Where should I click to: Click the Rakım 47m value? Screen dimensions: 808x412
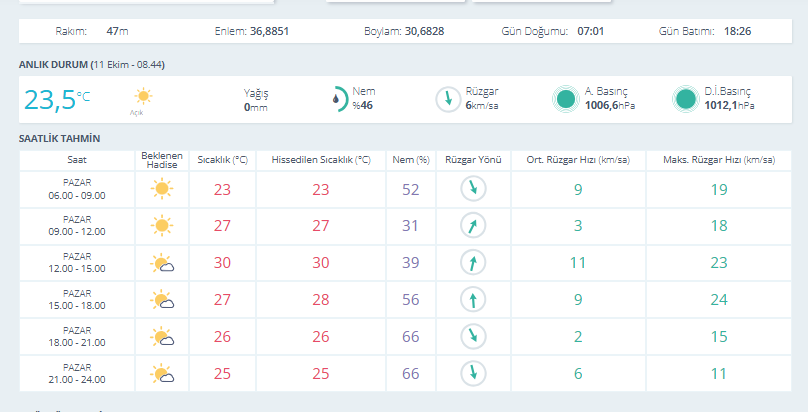pos(117,31)
